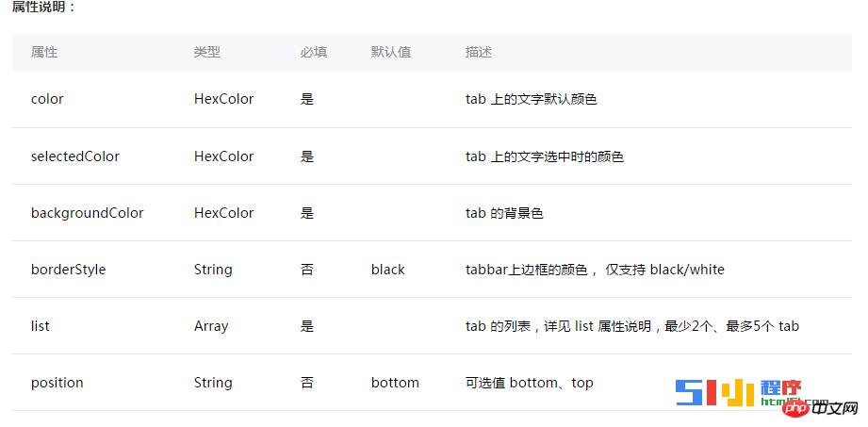Image resolution: width=868 pixels, height=427 pixels.
Task: Click the 属性说明 heading
Action: (x=44, y=7)
